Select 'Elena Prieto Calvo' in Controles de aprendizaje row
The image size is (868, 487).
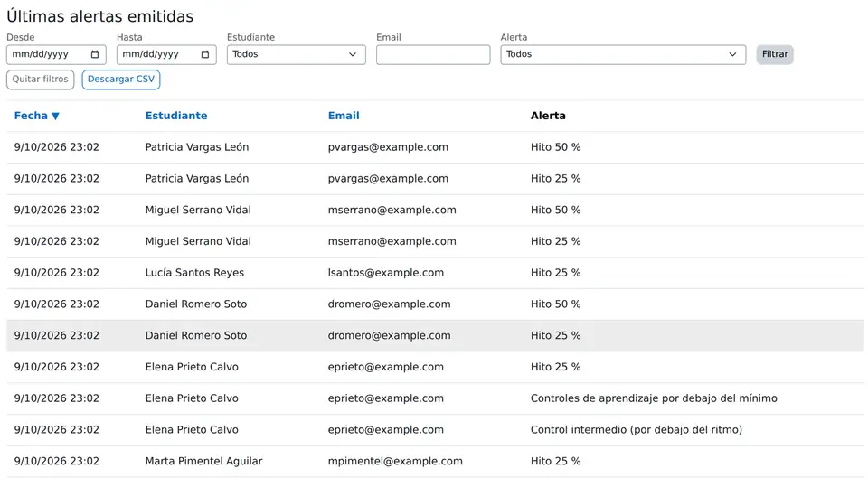(x=192, y=398)
